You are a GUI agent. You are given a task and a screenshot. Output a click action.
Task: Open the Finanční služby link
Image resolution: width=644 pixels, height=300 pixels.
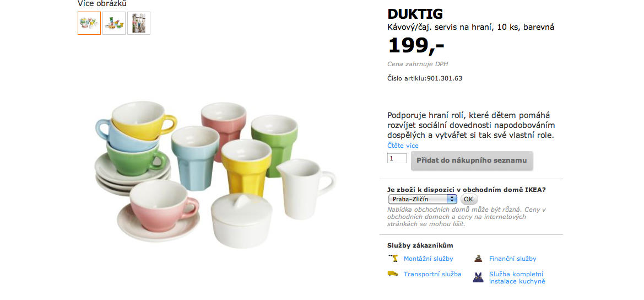tap(512, 259)
